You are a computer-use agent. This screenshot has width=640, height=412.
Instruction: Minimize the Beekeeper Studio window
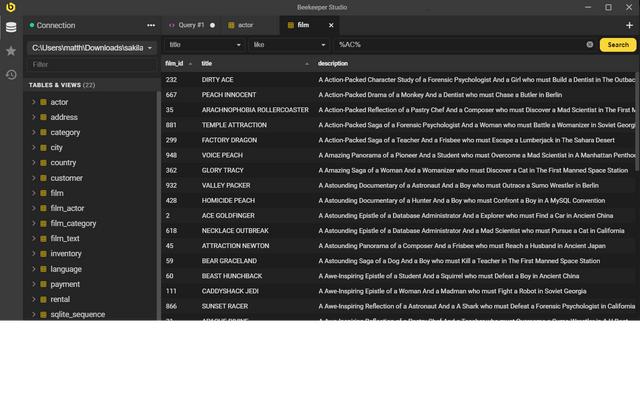588,7
